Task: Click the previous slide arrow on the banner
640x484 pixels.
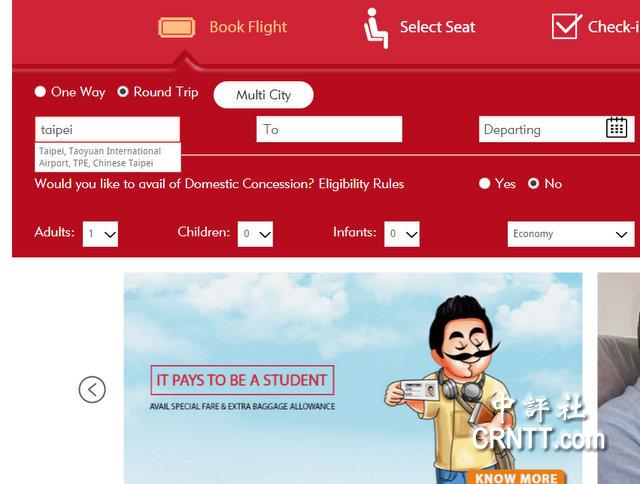Action: (92, 389)
